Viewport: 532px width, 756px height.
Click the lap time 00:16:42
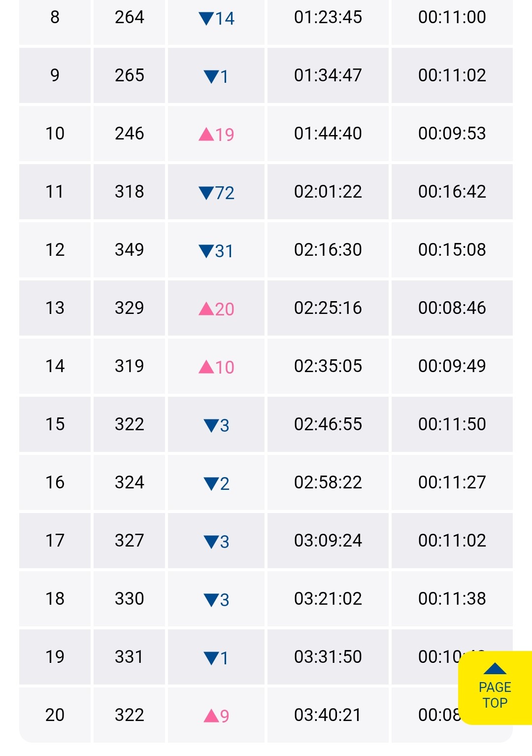pos(452,192)
